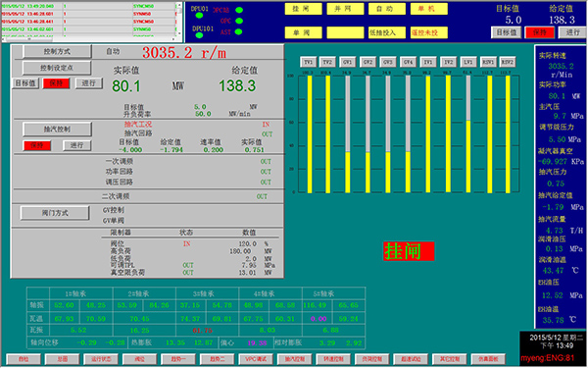Select the TV1 valve button
Viewport: 588px width, 368px height.
[x=309, y=62]
